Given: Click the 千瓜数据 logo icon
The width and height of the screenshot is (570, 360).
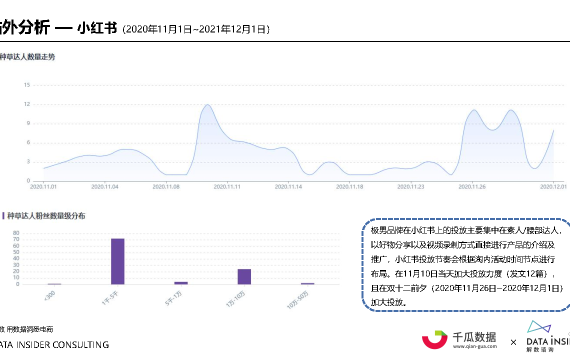Looking at the screenshot, I should 434,339.
